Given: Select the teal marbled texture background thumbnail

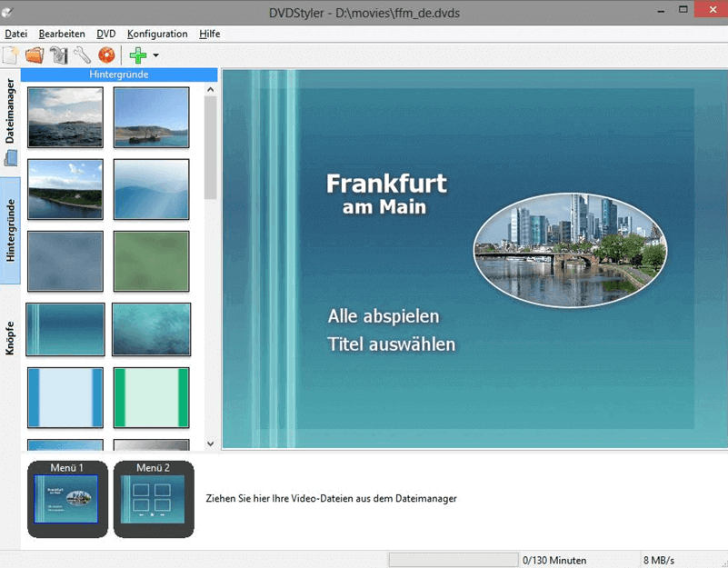Looking at the screenshot, I should (x=152, y=329).
